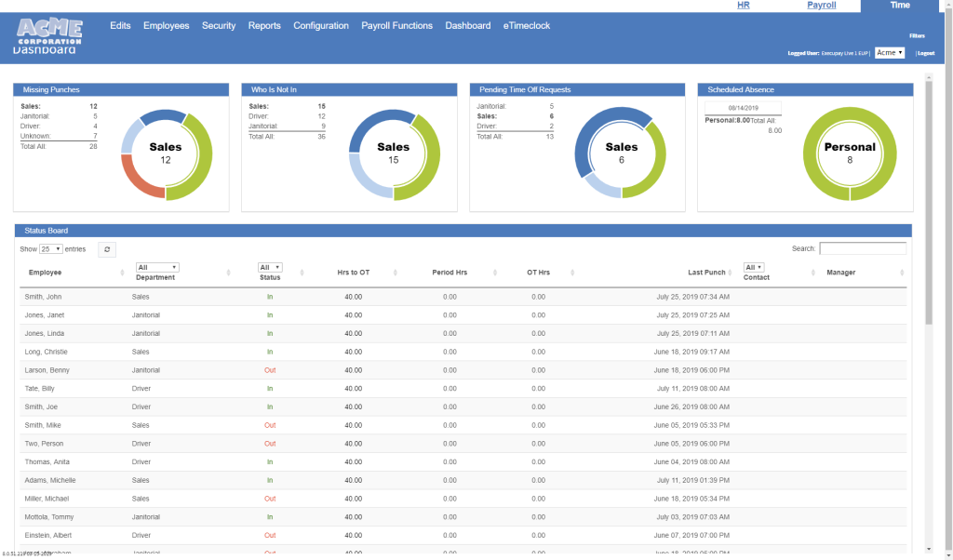Change the Show entries dropdown from 25
Image resolution: width=953 pixels, height=560 pixels.
point(51,249)
